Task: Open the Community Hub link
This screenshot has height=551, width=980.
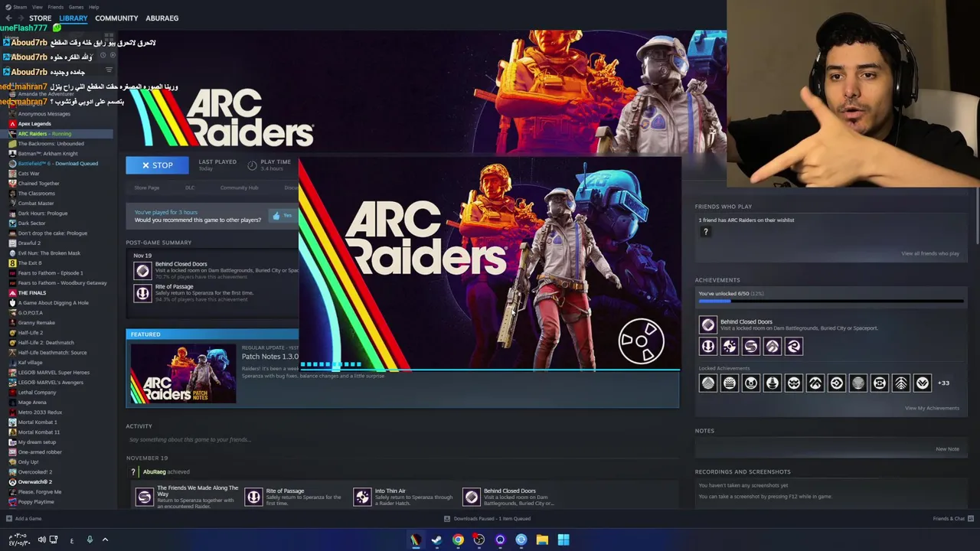Action: 239,187
